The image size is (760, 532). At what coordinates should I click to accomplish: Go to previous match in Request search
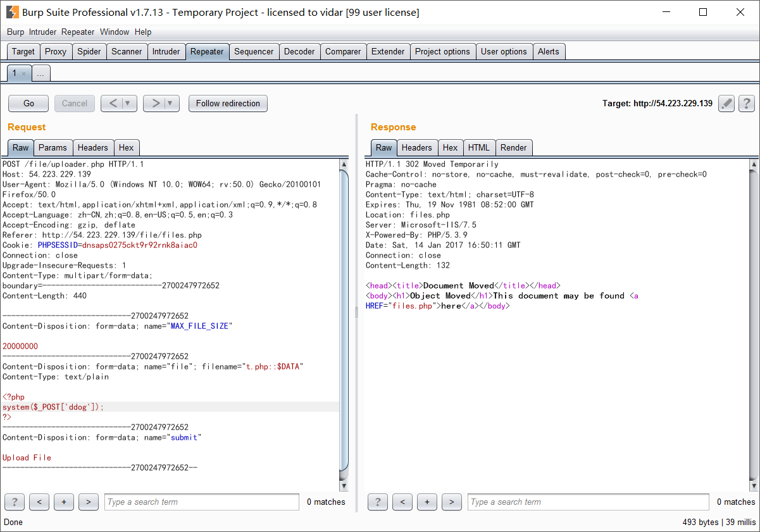[39, 502]
